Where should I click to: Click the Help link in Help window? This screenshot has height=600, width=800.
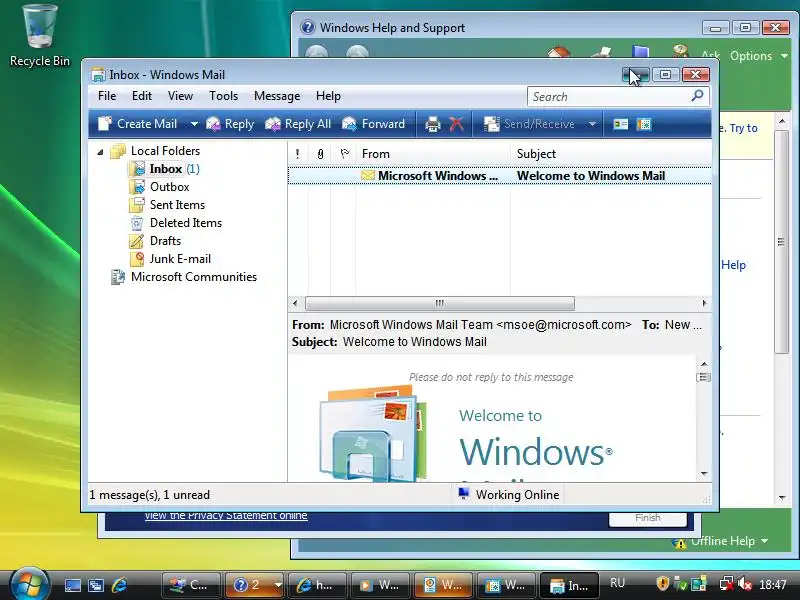pos(734,265)
